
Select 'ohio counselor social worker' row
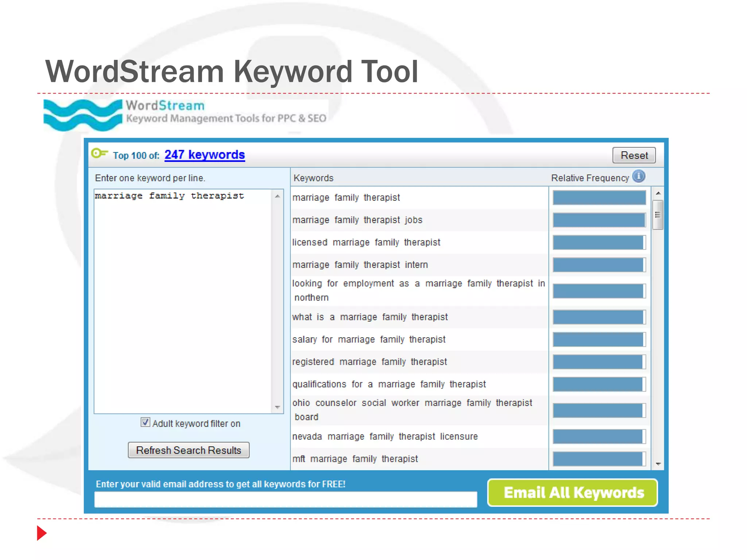(x=419, y=410)
